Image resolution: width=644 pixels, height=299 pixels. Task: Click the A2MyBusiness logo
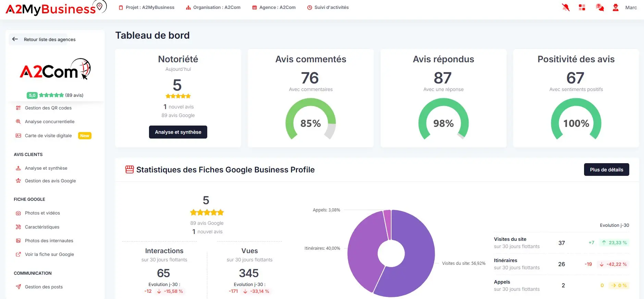[x=57, y=8]
